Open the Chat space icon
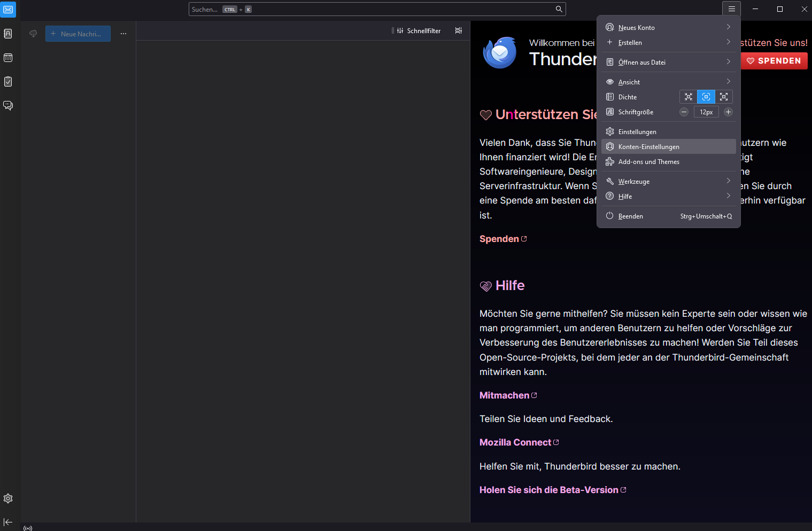812x531 pixels. pos(8,105)
